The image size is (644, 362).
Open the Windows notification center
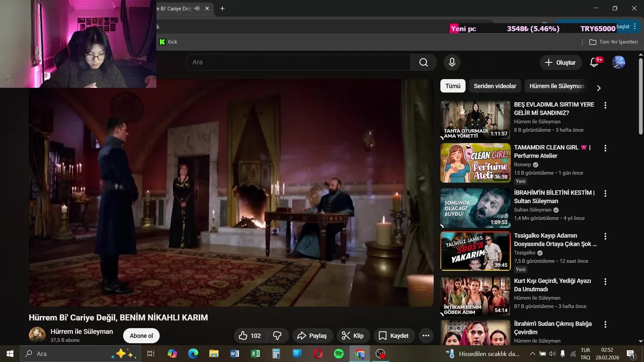click(630, 353)
